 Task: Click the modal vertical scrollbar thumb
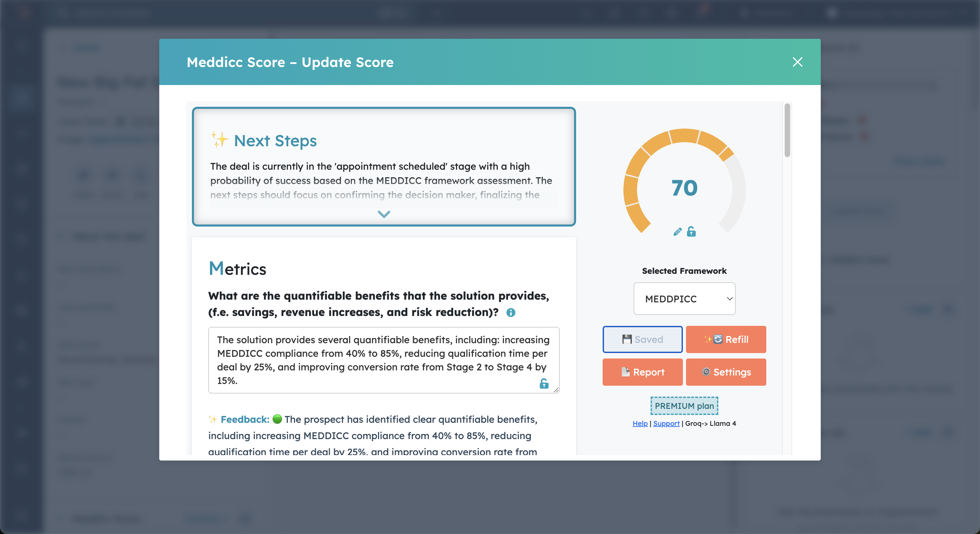[x=787, y=130]
